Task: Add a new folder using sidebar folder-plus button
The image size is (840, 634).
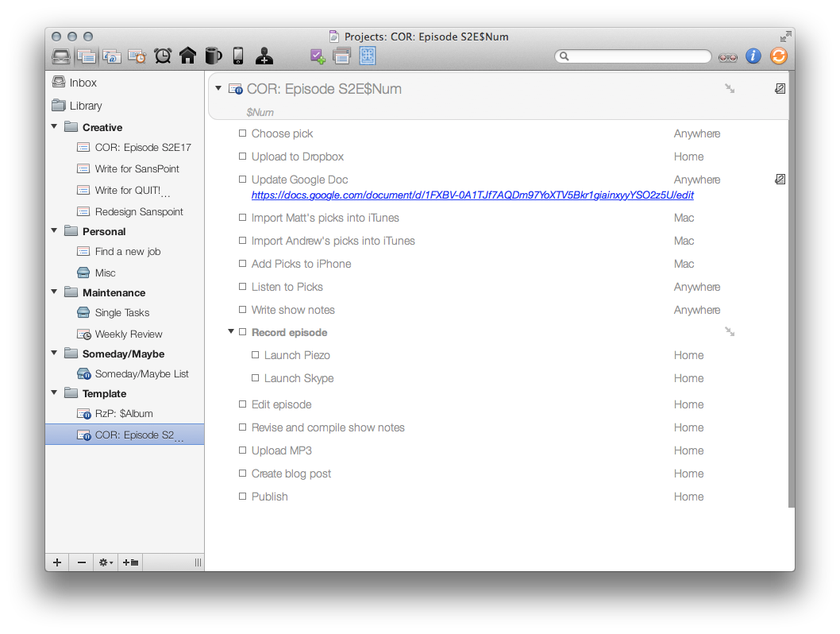Action: click(x=130, y=562)
